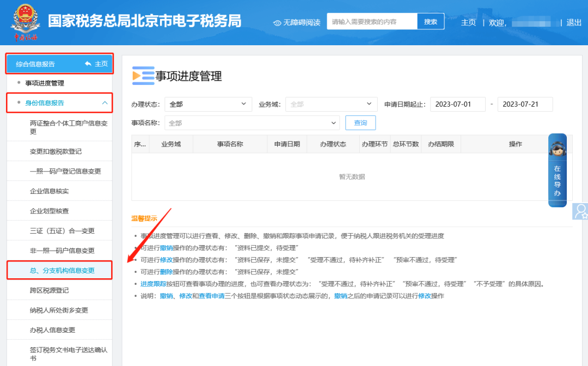Click the 事项进度管理 heading icon
Screen dimensions: 588x366
tap(143, 76)
